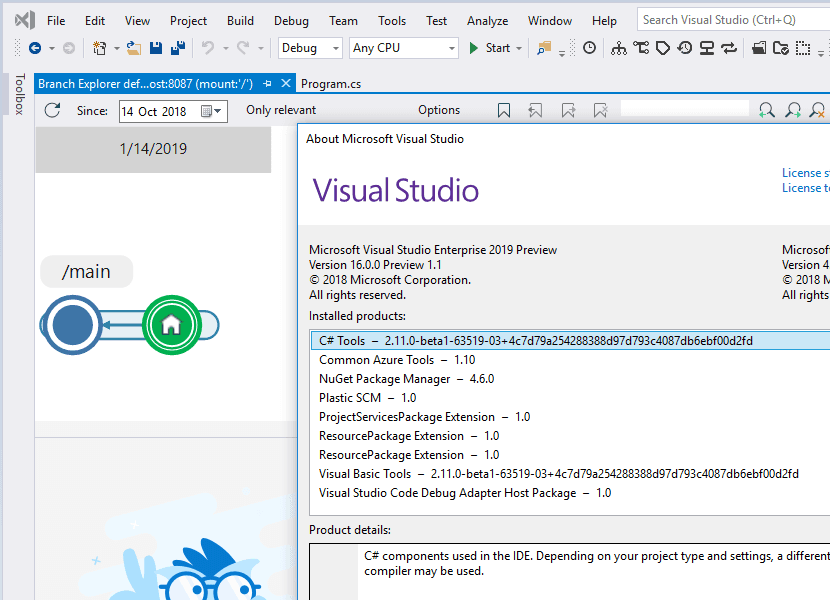Refresh the Branch Explorer view
Image resolution: width=830 pixels, height=600 pixels.
(x=52, y=111)
